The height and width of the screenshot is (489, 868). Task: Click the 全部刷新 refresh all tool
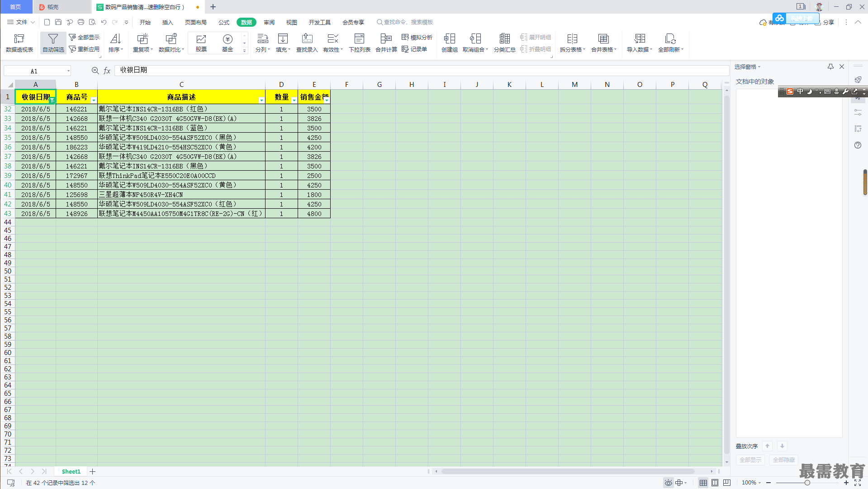pos(671,43)
